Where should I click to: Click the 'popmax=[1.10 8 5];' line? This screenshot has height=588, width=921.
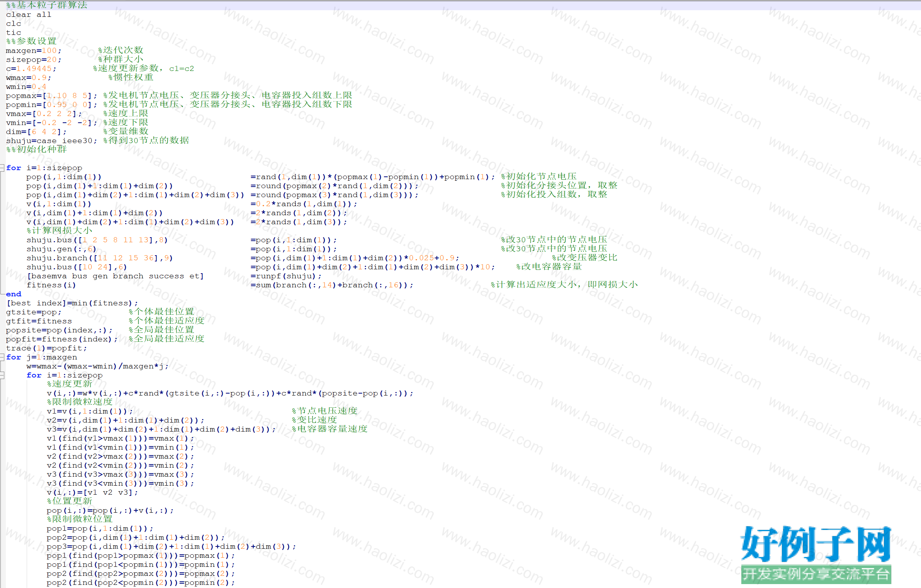click(51, 96)
